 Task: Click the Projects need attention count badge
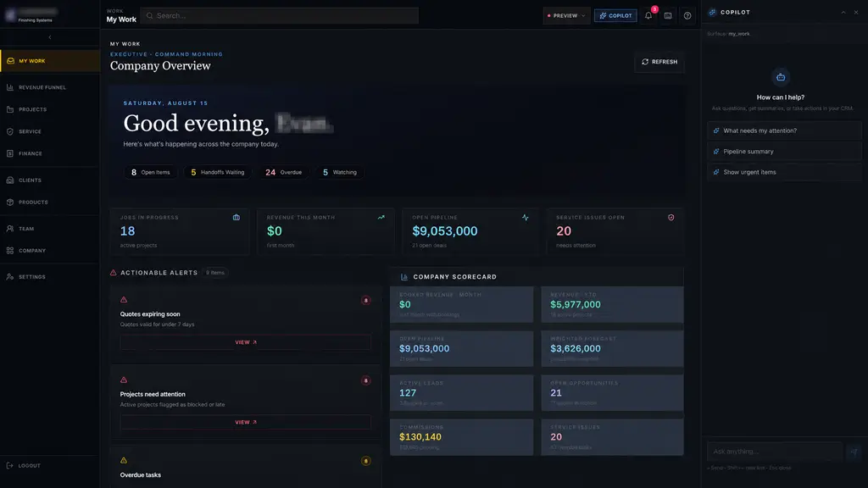coord(366,380)
